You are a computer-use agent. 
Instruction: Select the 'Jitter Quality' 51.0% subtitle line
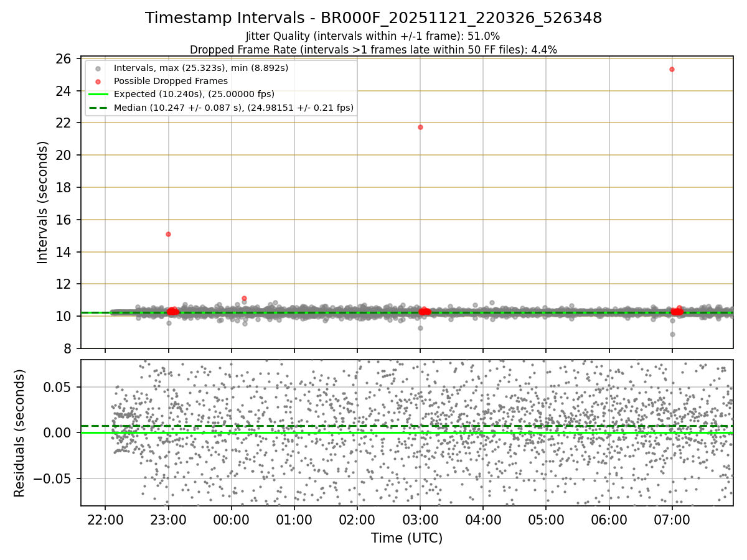click(373, 36)
